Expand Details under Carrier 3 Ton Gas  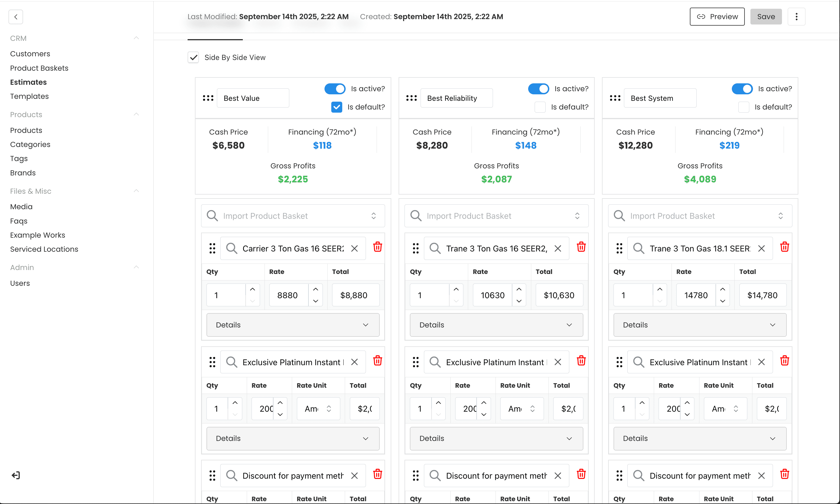pyautogui.click(x=293, y=325)
